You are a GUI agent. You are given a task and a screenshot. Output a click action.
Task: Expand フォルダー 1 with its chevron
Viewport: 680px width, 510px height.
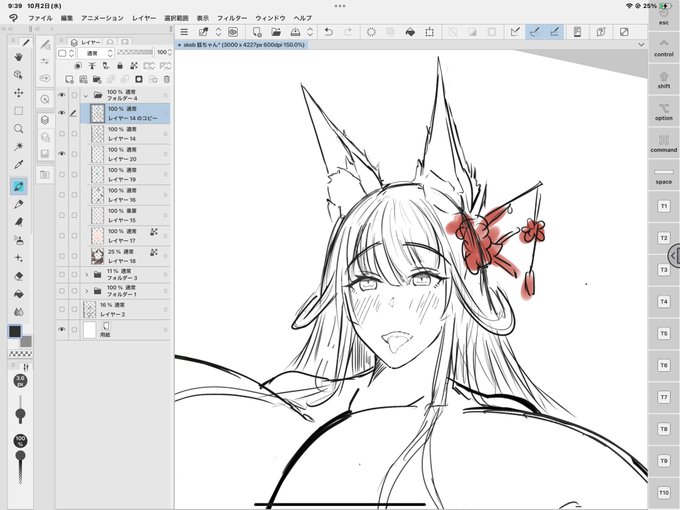click(86, 291)
